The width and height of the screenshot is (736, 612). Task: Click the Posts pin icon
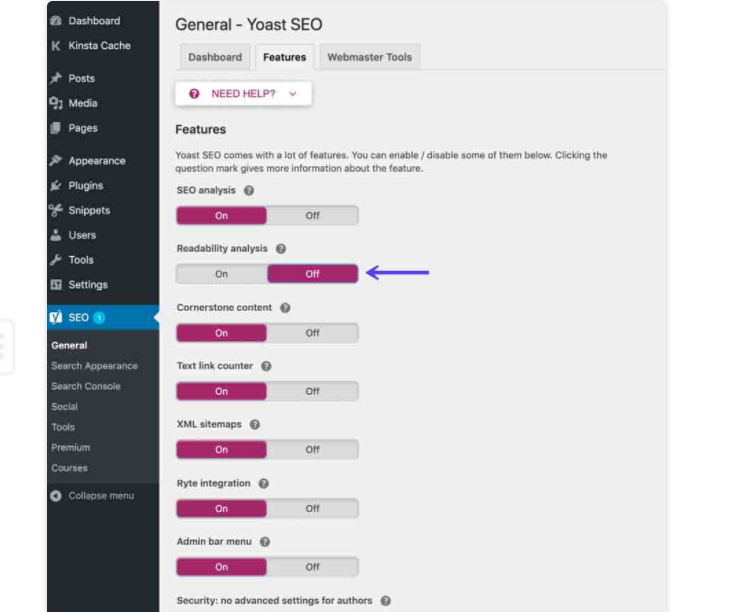(x=56, y=78)
